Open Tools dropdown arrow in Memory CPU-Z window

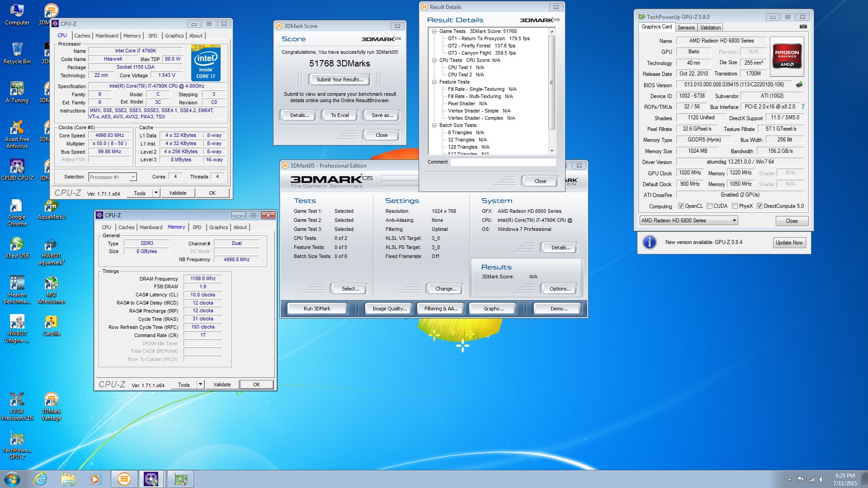tap(200, 385)
